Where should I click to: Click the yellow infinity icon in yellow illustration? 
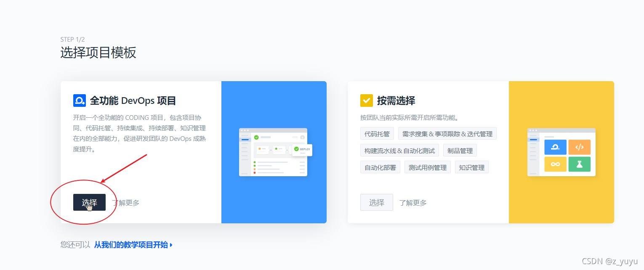[555, 164]
